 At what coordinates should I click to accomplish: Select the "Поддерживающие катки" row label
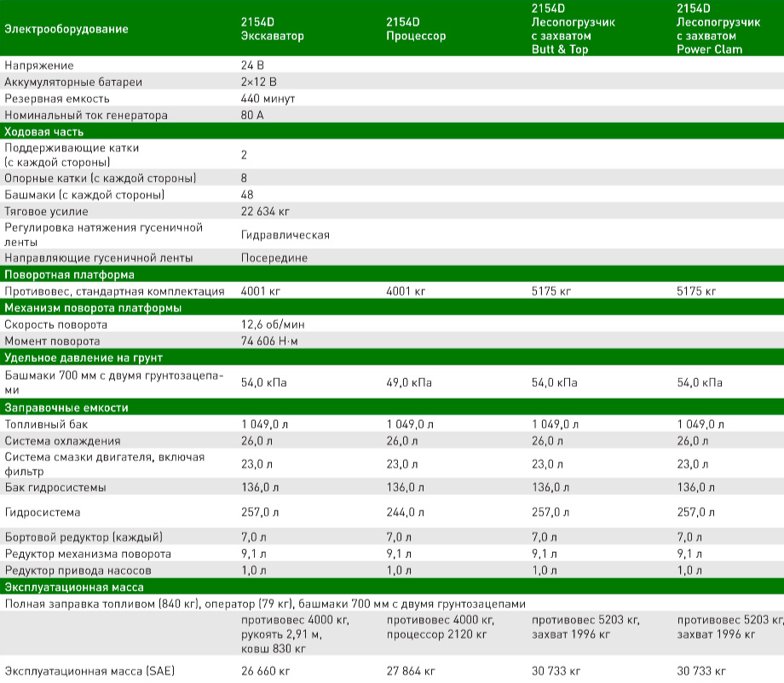click(x=72, y=155)
